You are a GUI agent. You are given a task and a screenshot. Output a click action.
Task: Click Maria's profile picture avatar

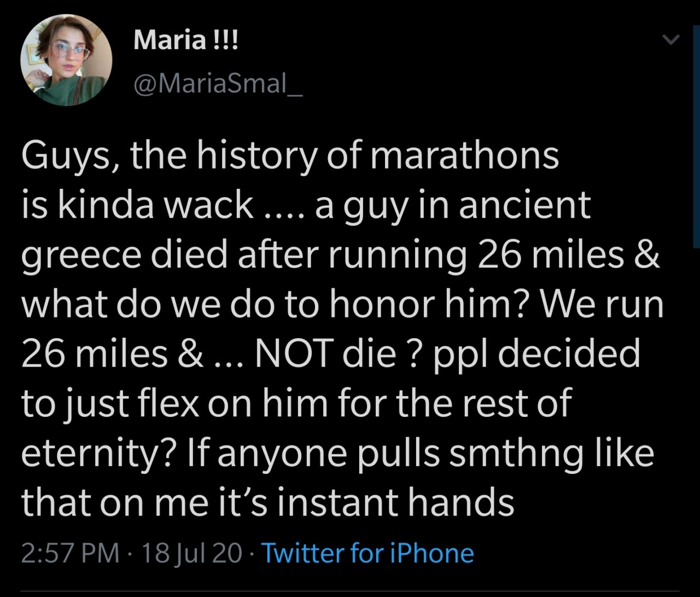pos(66,60)
